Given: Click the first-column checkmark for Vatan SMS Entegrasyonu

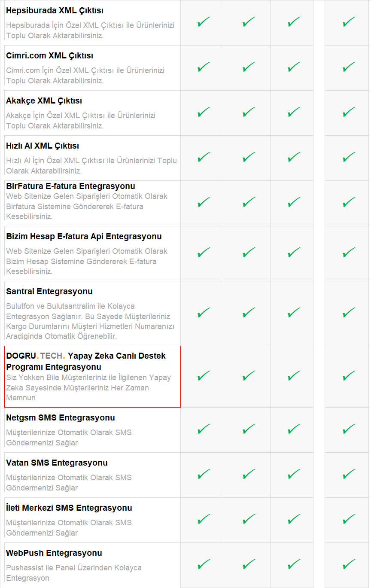Looking at the screenshot, I should (x=204, y=475).
